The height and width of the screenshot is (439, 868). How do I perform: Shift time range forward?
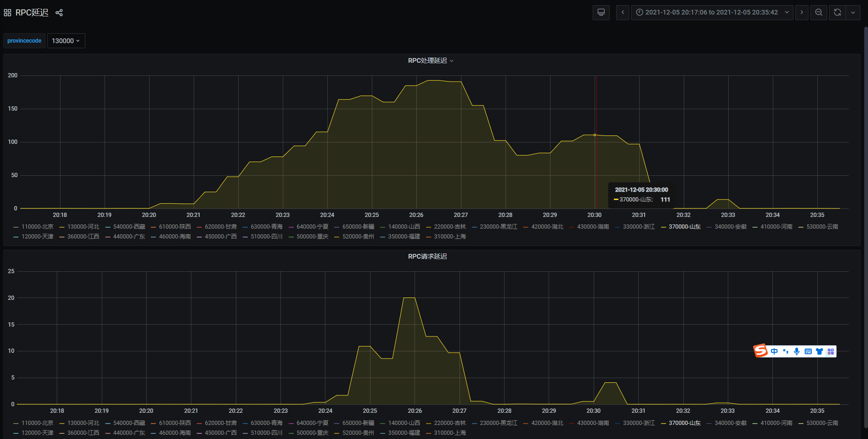pos(802,13)
